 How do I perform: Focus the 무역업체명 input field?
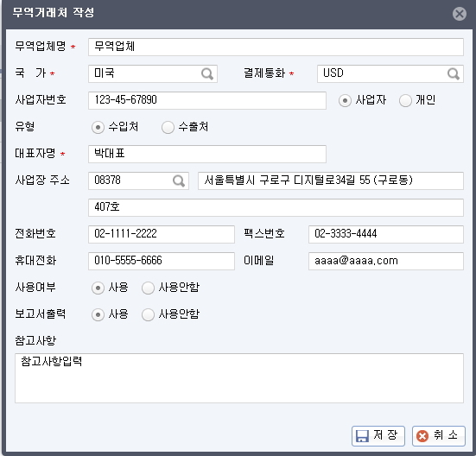276,47
